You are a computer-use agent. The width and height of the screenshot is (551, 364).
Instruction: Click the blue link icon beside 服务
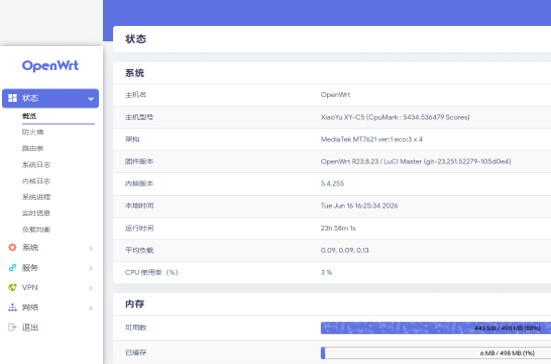(x=12, y=268)
